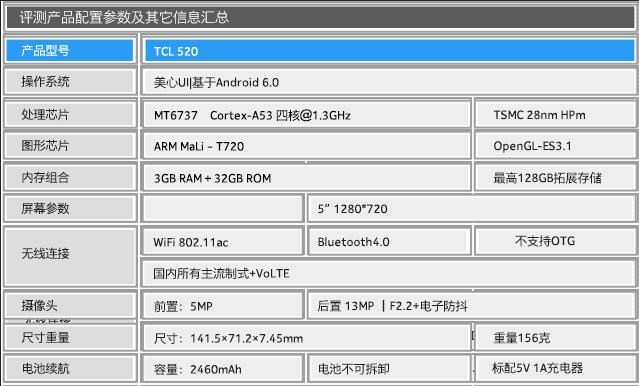Click the '容量：2460mAh' cell
Image resolution: width=639 pixels, height=386 pixels.
point(223,369)
